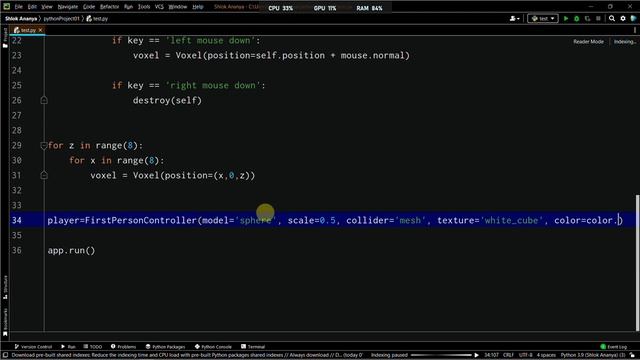This screenshot has width=640, height=360.
Task: Open the Help menu
Action: click(198, 7)
